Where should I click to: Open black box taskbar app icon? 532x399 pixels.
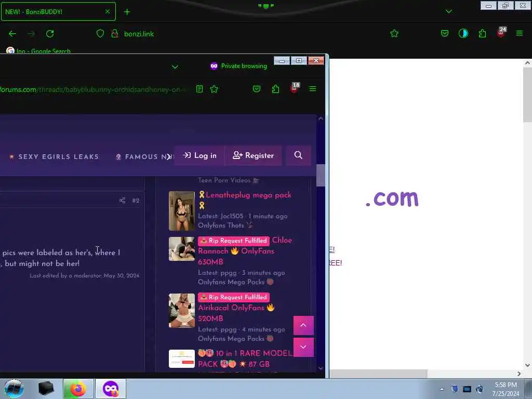click(x=46, y=389)
